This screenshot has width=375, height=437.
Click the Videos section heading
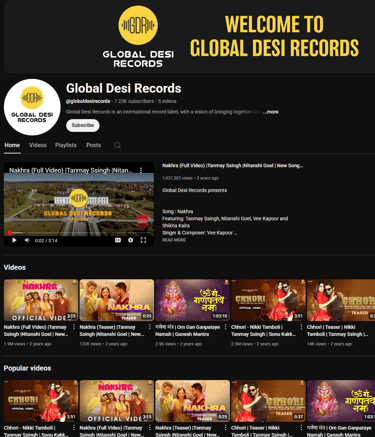pos(15,267)
